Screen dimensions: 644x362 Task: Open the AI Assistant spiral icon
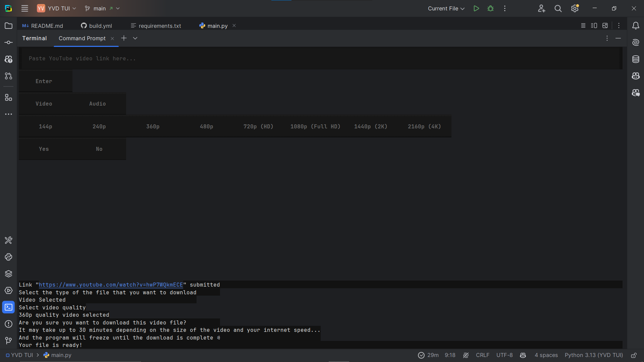[636, 43]
